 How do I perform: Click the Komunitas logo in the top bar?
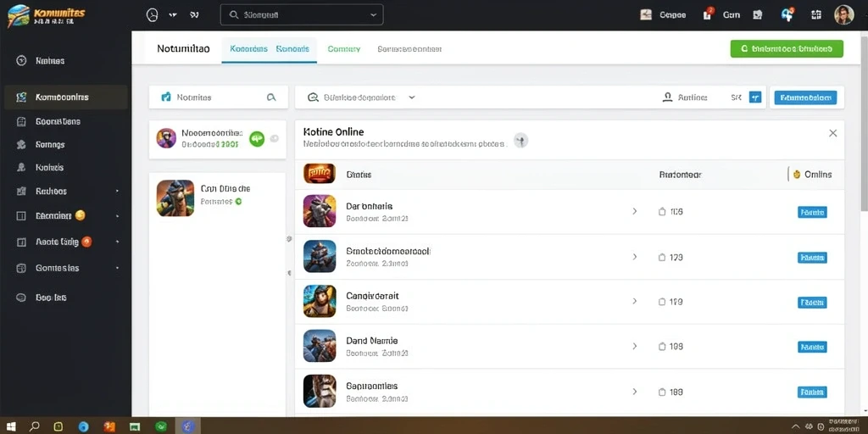(47, 15)
